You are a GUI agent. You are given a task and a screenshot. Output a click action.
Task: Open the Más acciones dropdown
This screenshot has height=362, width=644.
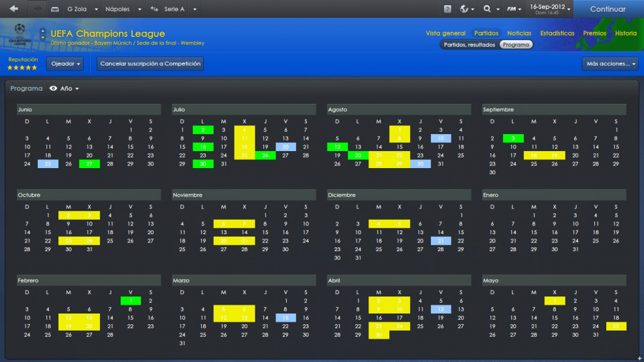coord(610,64)
